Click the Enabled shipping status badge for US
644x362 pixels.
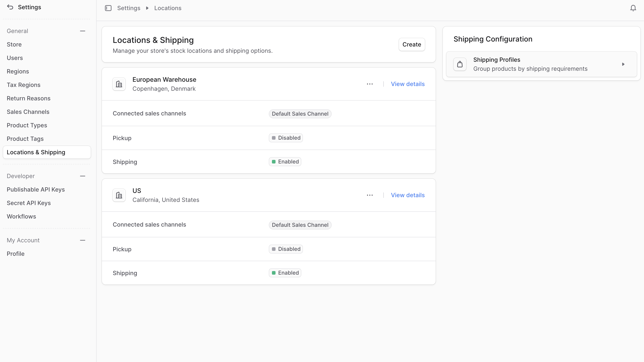tap(285, 273)
